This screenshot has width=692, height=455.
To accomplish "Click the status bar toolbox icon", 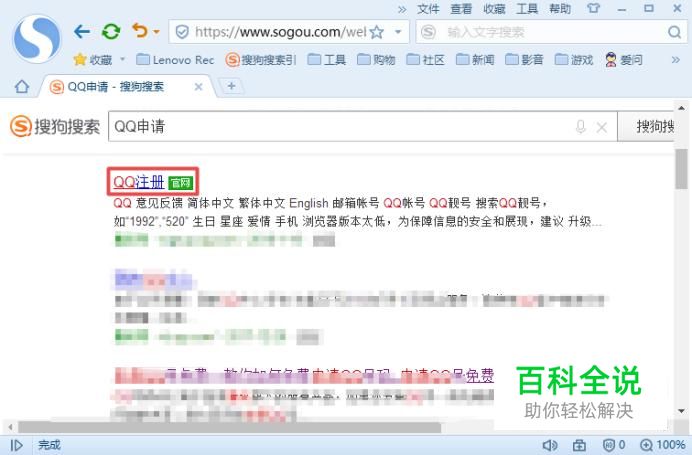I will 579,445.
